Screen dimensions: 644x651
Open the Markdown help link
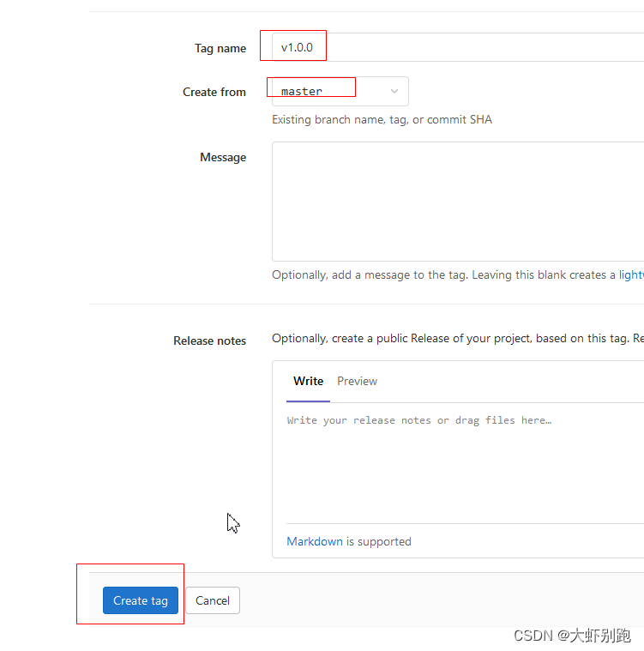click(315, 541)
